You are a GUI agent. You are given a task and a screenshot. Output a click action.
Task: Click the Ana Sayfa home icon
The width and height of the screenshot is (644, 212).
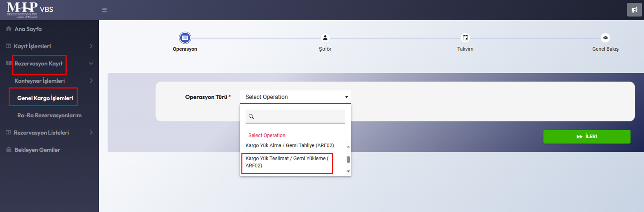point(8,29)
